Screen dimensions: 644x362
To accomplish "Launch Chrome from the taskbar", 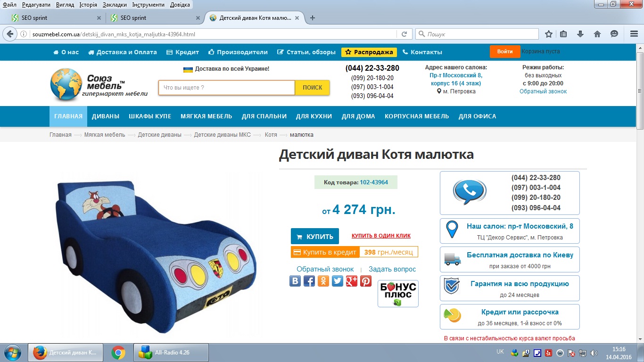I will (118, 353).
